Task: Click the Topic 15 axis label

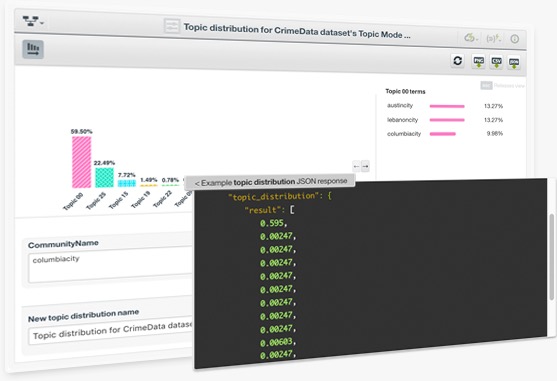Action: click(x=118, y=200)
